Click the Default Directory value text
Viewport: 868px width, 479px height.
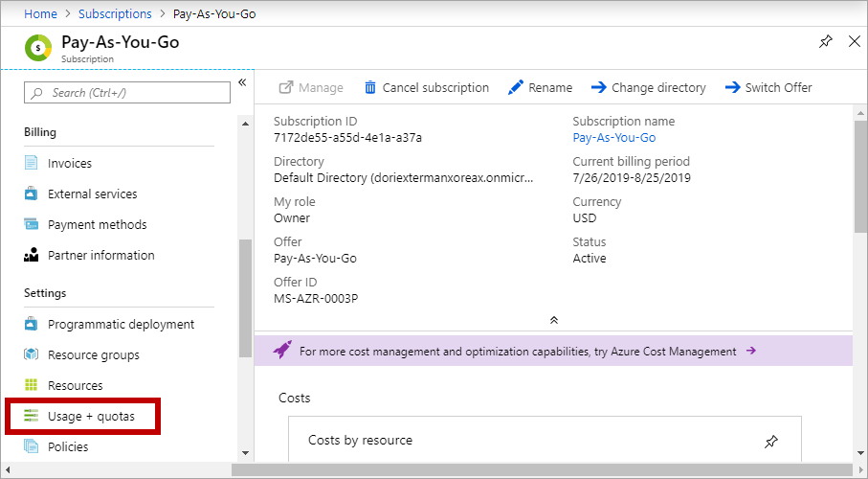[x=404, y=178]
